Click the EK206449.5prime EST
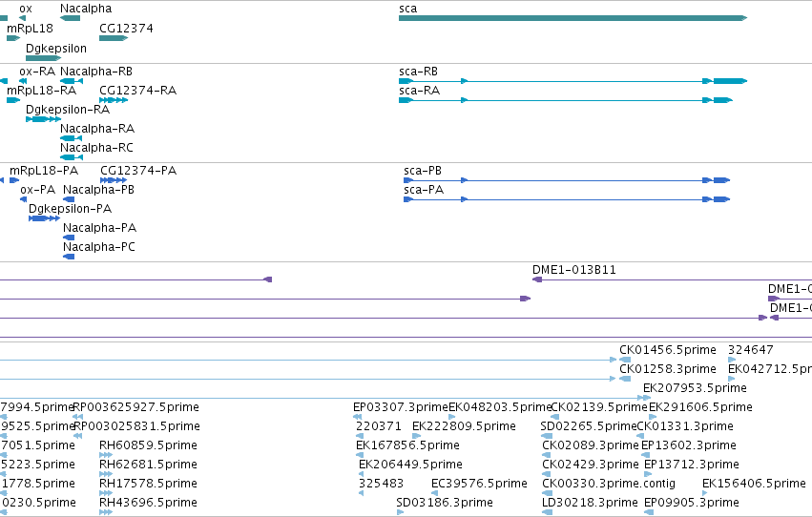 362,475
